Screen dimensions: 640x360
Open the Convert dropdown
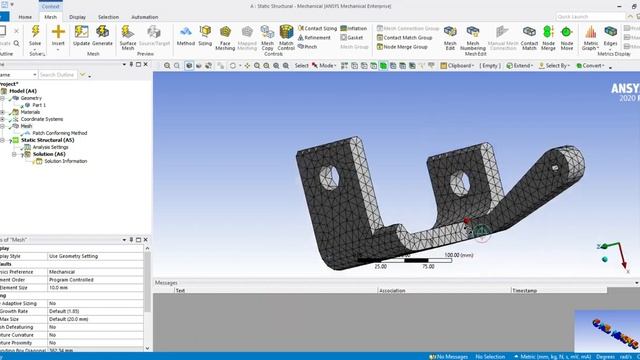point(590,66)
